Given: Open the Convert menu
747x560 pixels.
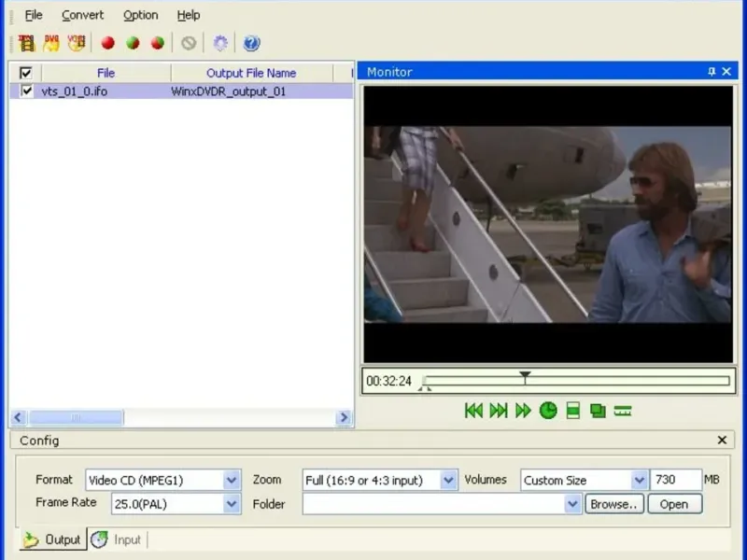Looking at the screenshot, I should tap(82, 15).
